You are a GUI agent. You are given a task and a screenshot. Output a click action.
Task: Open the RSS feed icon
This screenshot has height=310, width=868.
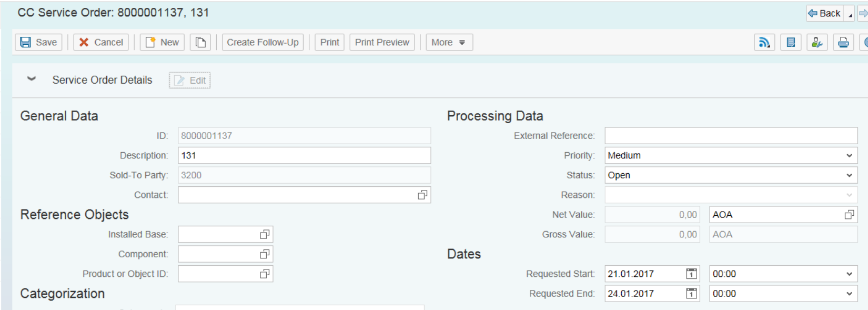[764, 42]
